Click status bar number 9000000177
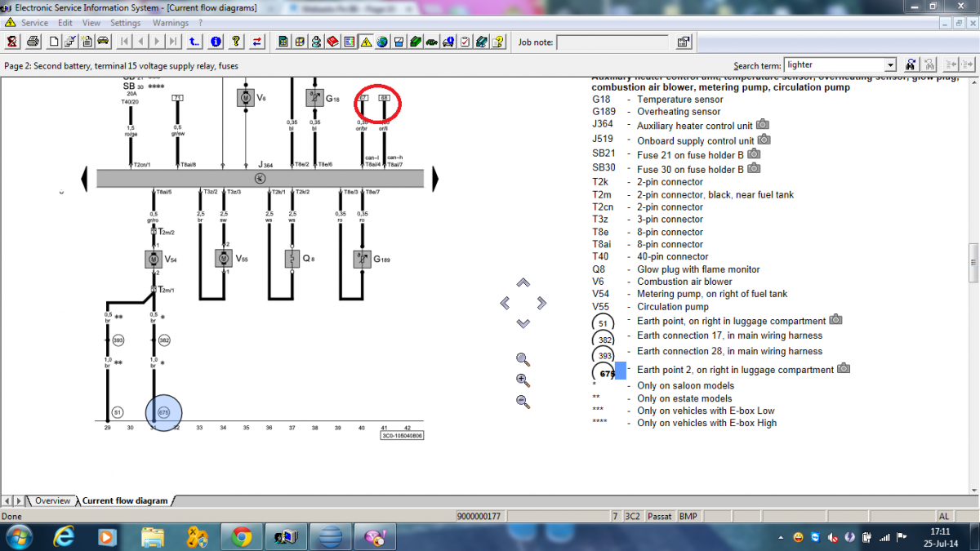This screenshot has width=980, height=551. point(478,516)
